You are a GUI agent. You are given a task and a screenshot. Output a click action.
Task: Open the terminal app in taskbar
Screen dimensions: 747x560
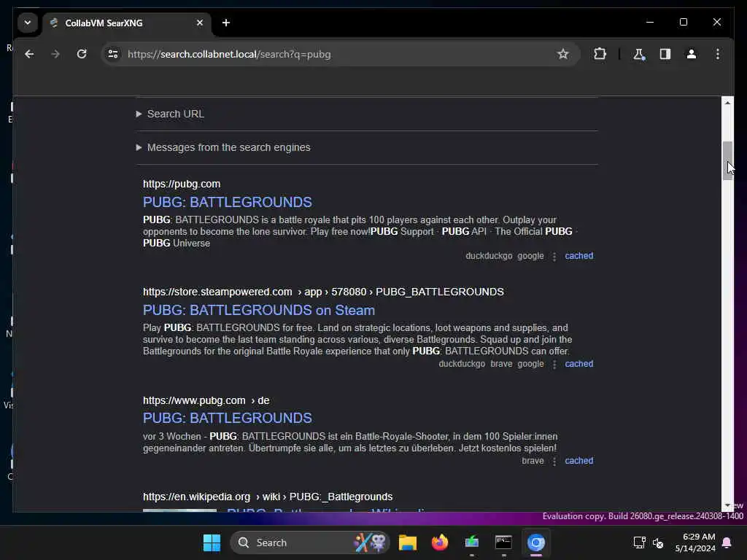503,542
